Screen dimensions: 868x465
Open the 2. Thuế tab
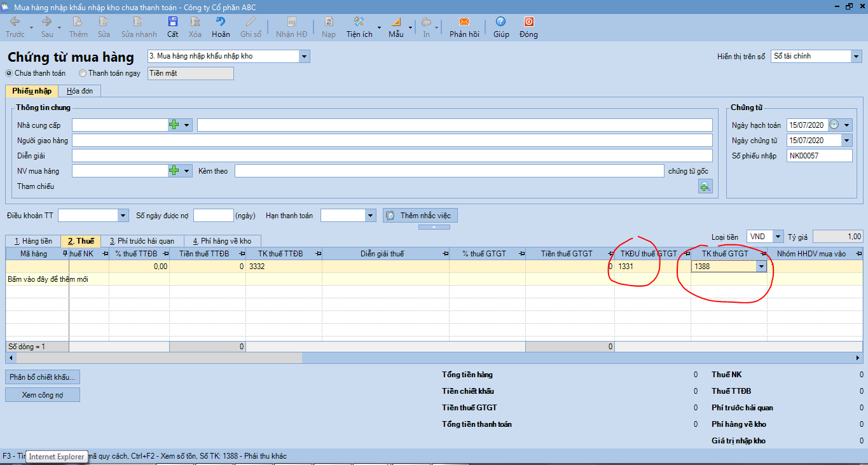coord(81,241)
